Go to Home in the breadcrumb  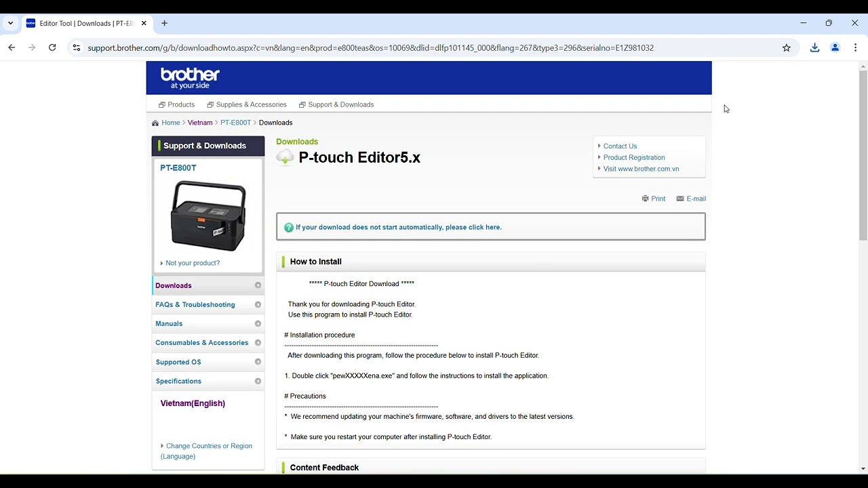[171, 123]
